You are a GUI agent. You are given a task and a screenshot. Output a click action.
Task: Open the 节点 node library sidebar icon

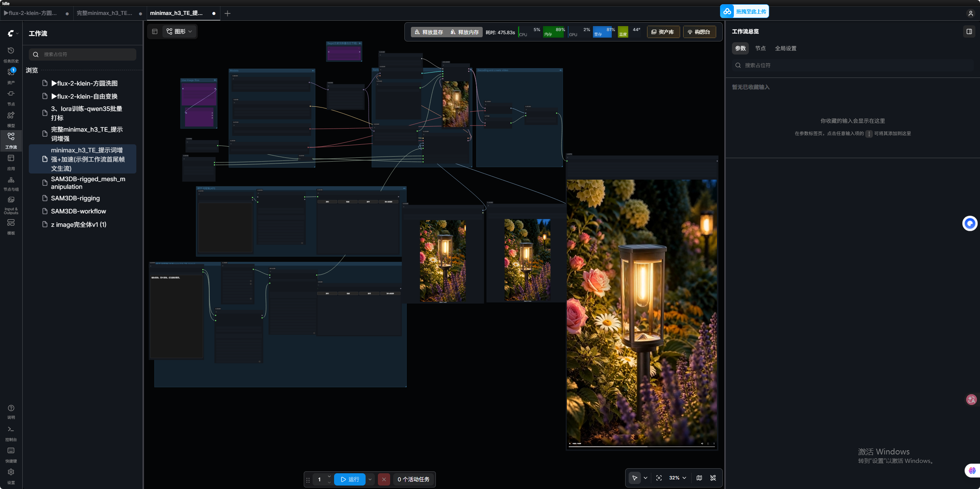tap(11, 97)
